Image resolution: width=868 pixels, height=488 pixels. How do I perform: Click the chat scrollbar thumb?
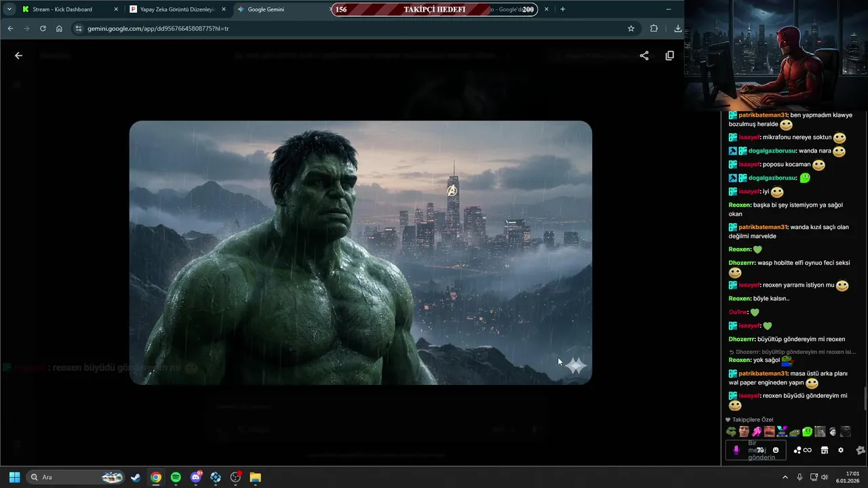[x=865, y=399]
